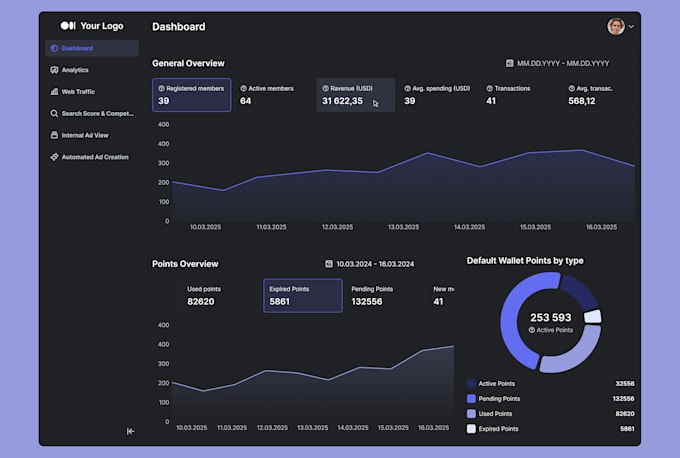Image resolution: width=680 pixels, height=458 pixels.
Task: Click the info icon beside donut Active Points
Action: [x=532, y=330]
